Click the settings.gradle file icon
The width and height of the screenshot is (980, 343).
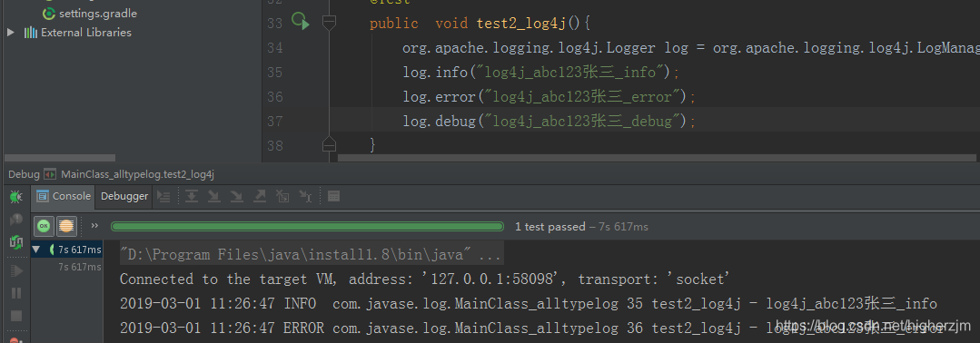[49, 13]
